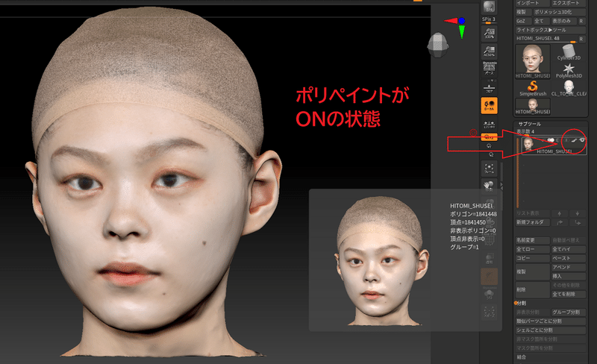
Task: Adjust the SPix 3 slider
Action: 490,20
